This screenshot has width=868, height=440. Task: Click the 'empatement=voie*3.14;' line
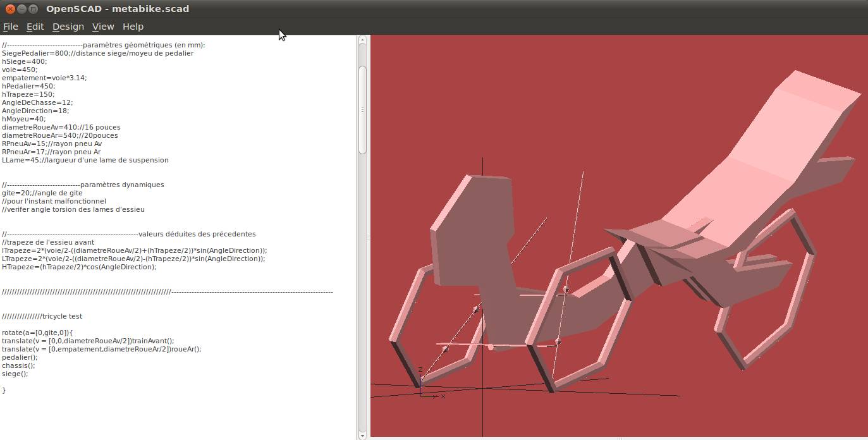click(x=44, y=78)
